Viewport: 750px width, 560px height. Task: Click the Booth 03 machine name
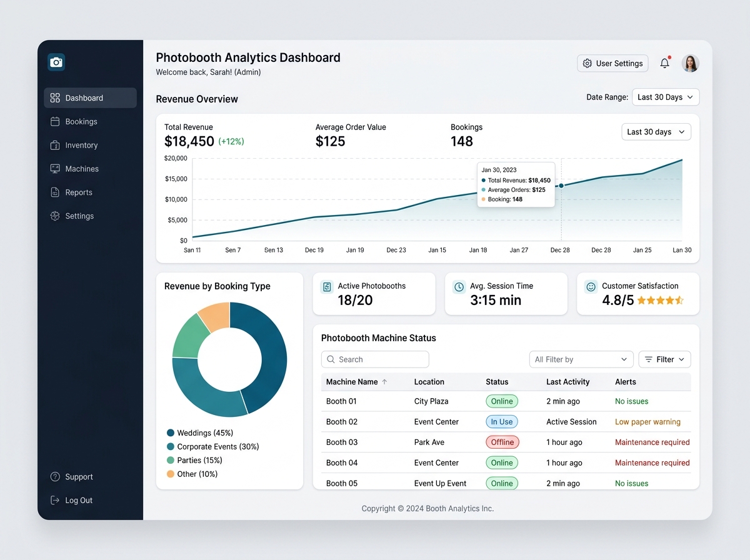tap(342, 442)
